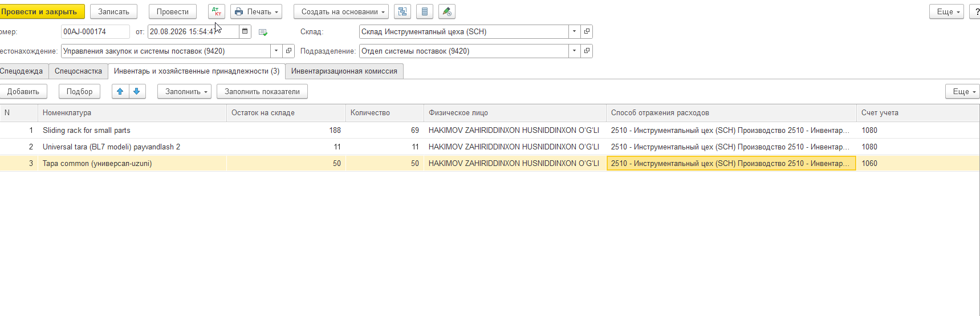Click the Количество column header
The height and width of the screenshot is (316, 980).
[385, 113]
